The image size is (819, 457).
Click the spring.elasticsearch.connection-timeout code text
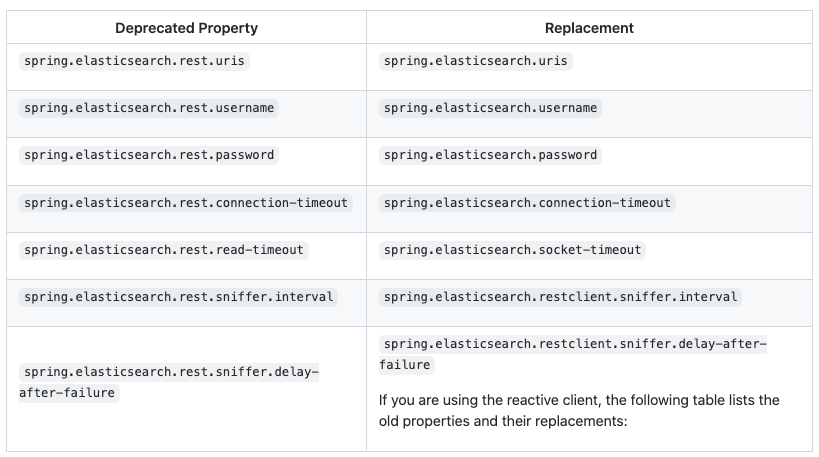(x=527, y=202)
